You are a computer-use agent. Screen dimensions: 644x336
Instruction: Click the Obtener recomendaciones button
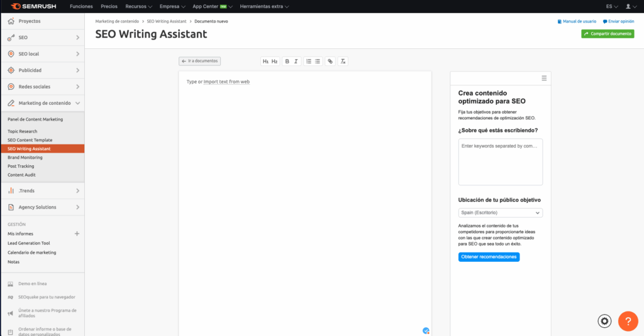click(489, 257)
